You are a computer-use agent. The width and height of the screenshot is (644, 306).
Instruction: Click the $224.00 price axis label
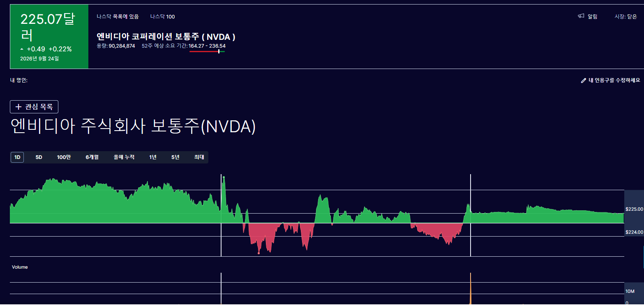634,232
